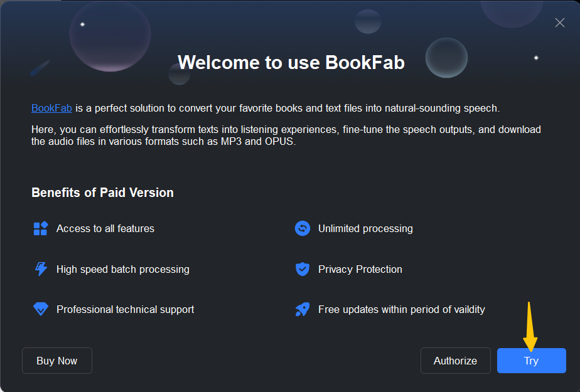The image size is (580, 392).
Task: Click the Unlimited processing sync icon
Action: coord(303,228)
